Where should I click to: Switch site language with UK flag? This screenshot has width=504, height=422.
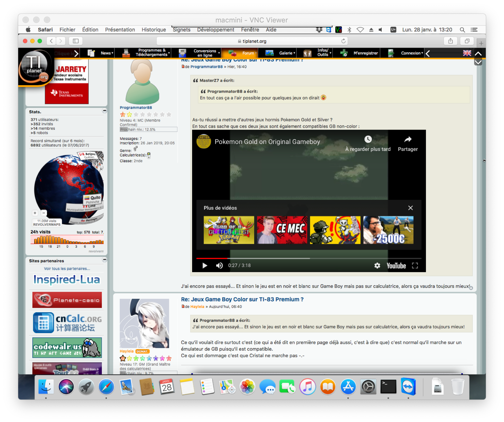pyautogui.click(x=467, y=53)
